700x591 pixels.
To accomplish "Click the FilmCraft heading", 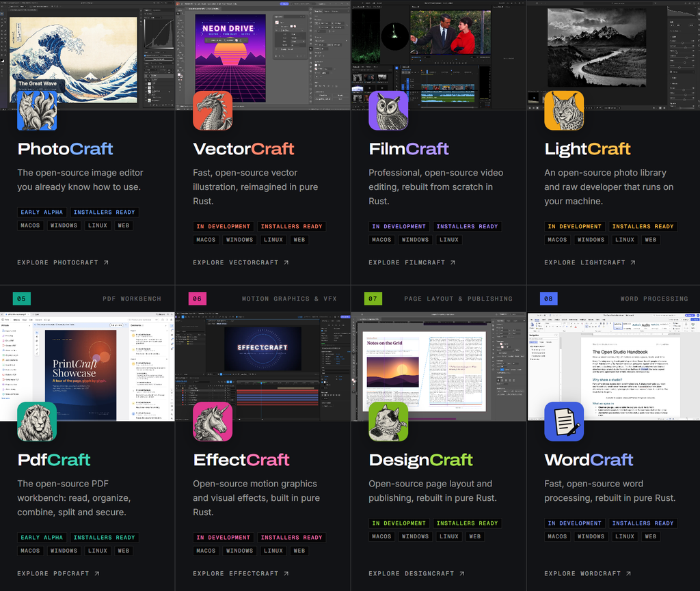I will click(x=409, y=149).
